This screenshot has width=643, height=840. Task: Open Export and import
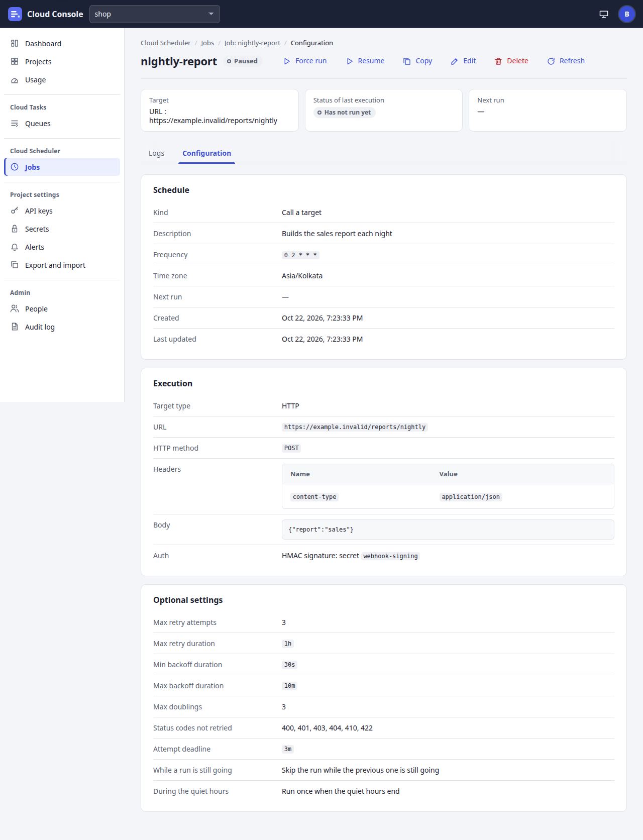62,265
